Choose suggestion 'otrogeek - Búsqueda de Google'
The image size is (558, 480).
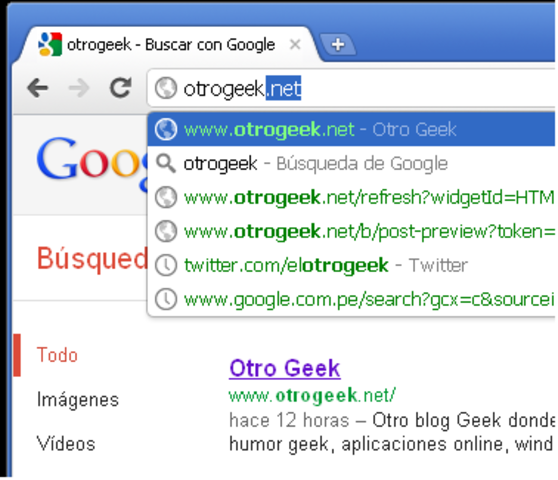352,164
